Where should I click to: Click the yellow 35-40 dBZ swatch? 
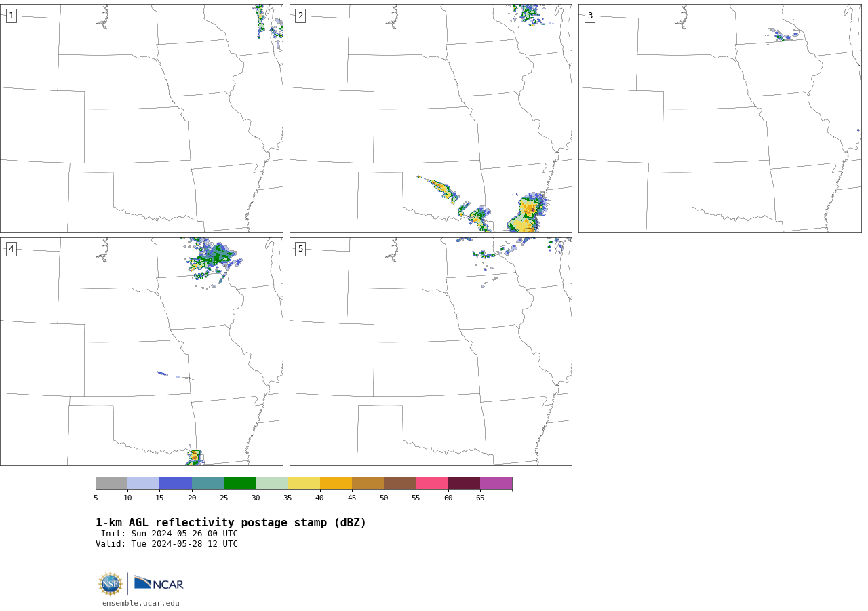(304, 484)
